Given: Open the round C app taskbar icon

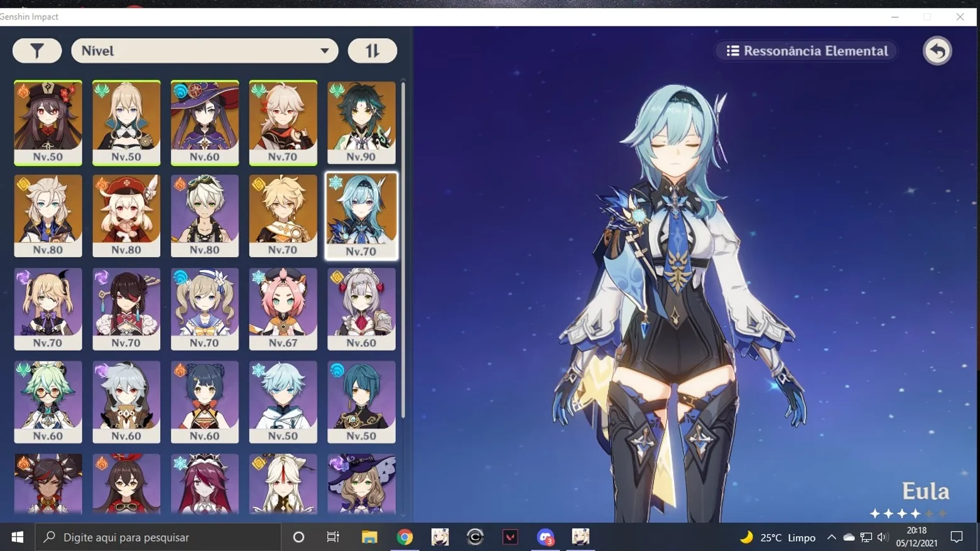Looking at the screenshot, I should point(475,537).
